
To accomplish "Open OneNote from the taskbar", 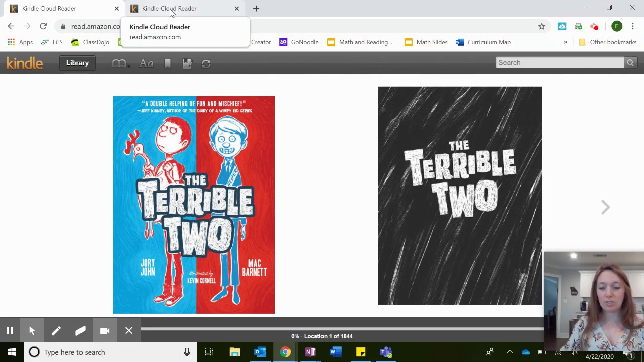I will pos(310,352).
